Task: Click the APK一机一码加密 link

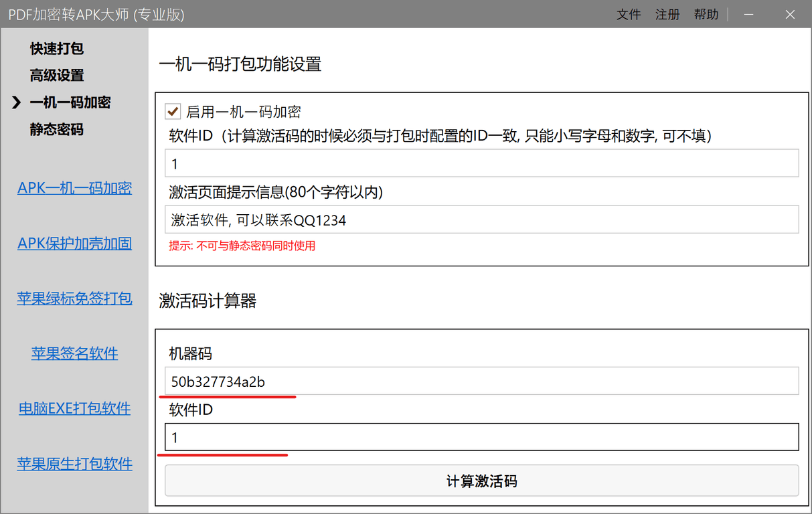Action: click(x=74, y=187)
